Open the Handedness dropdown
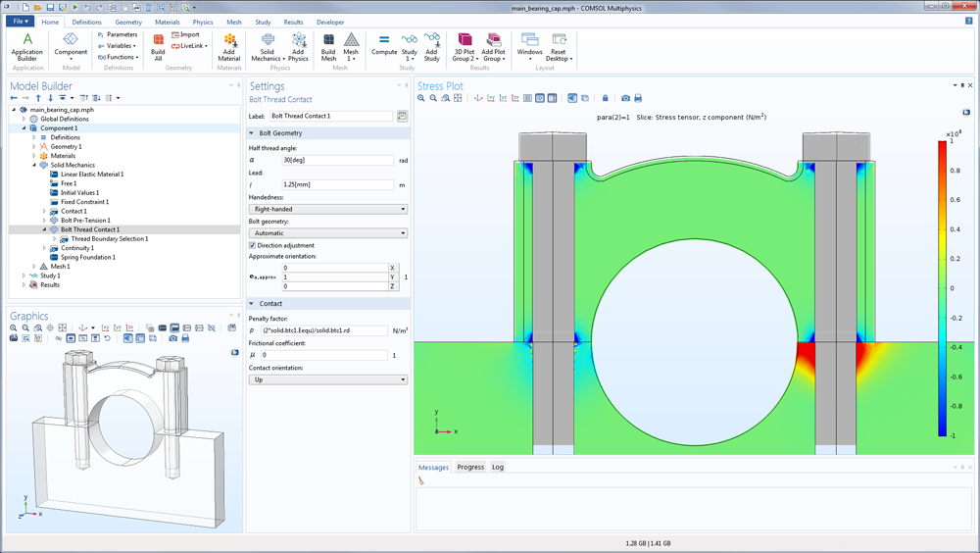Screen dimensions: 980x553 (x=327, y=209)
